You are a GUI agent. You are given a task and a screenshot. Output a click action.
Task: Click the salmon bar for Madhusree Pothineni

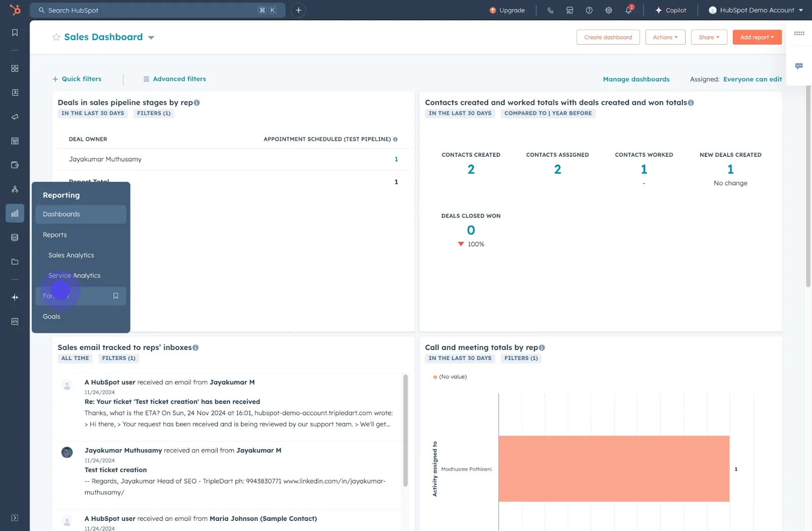coord(614,469)
